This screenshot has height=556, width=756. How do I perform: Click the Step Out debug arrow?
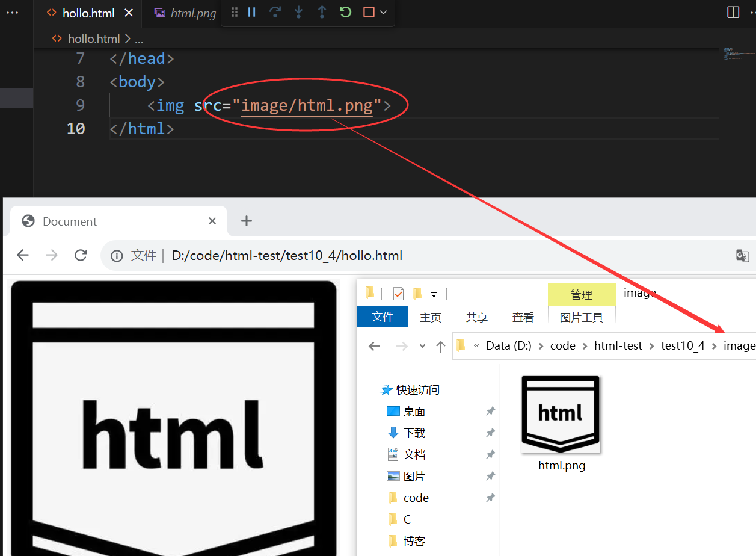(322, 12)
